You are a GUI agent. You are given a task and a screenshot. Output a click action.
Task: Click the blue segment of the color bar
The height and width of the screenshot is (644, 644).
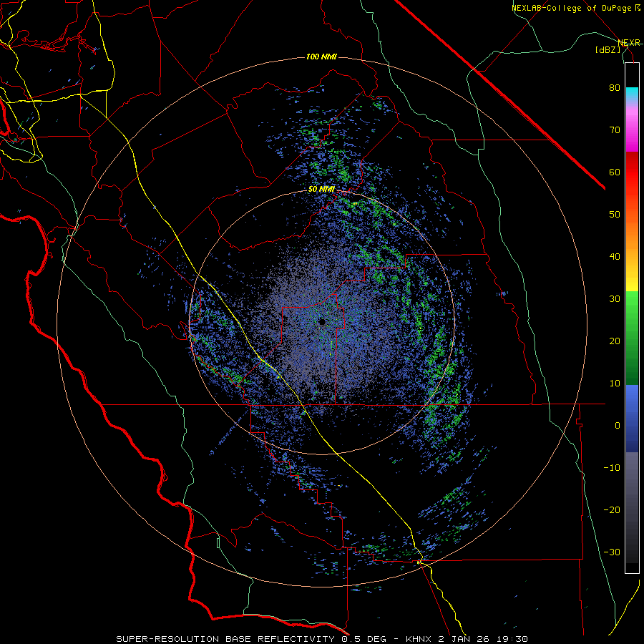(632, 419)
